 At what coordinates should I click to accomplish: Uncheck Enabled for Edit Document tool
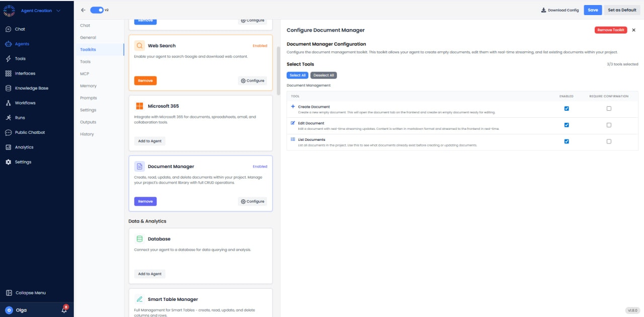[x=567, y=125]
